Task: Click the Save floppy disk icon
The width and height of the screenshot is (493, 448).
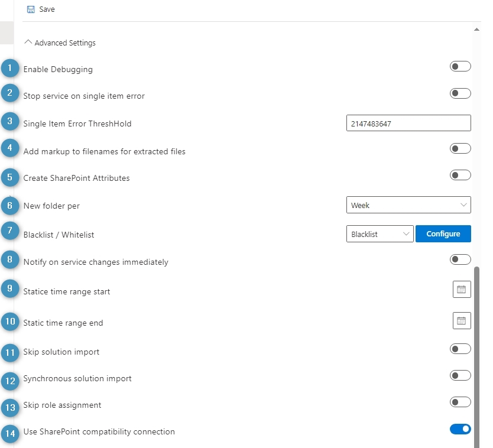Action: (31, 9)
